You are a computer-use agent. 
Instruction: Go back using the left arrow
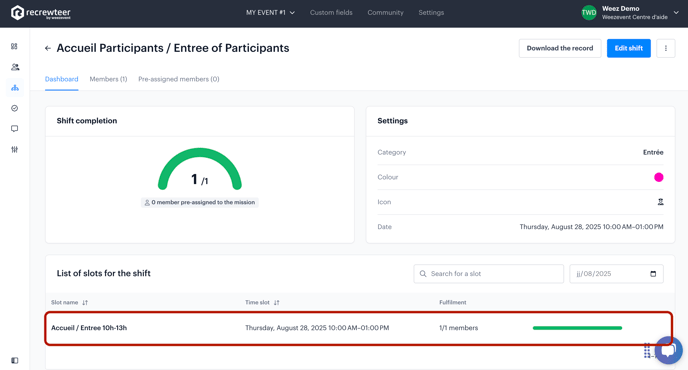[x=48, y=48]
